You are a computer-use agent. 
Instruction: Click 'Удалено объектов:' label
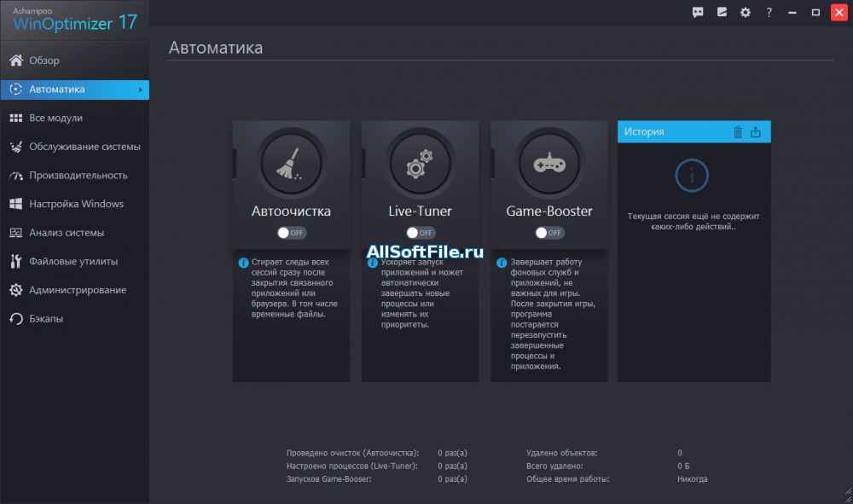pos(561,453)
